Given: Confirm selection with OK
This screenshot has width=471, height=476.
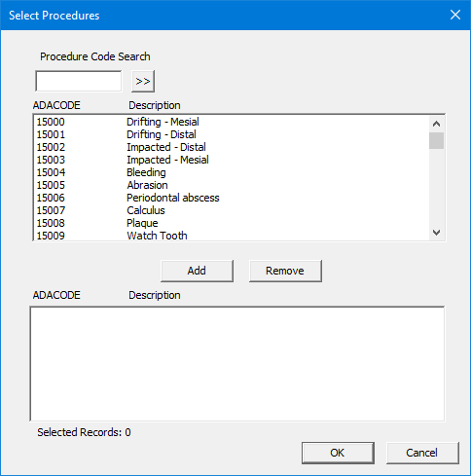Looking at the screenshot, I should click(x=338, y=453).
